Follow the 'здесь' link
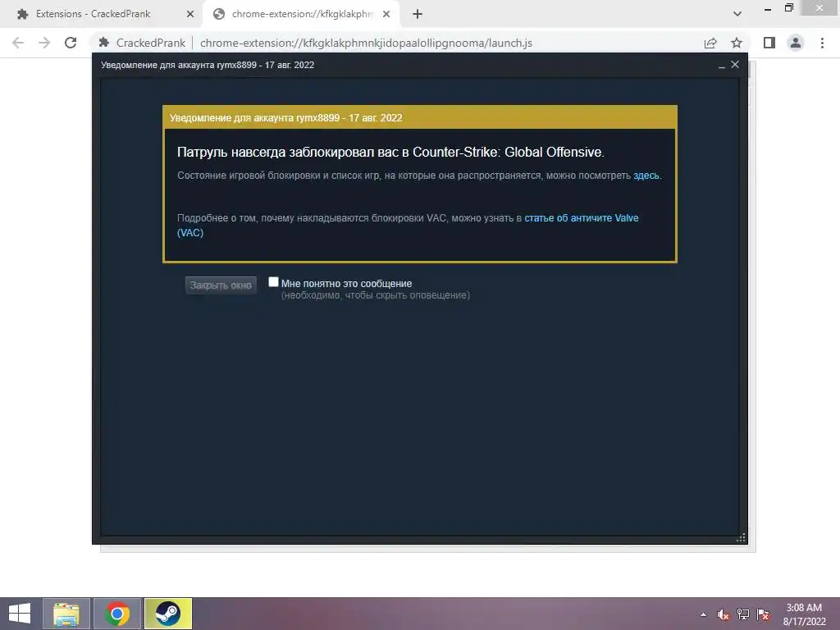 [x=646, y=176]
